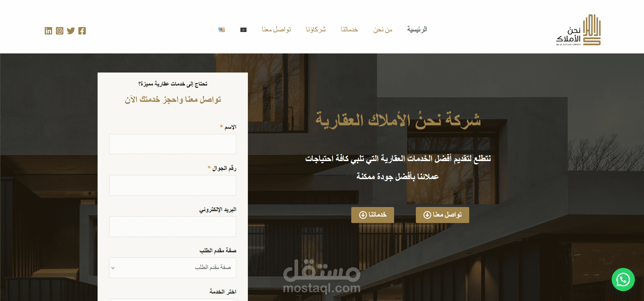Click the نحن الأملاك company logo

click(578, 30)
